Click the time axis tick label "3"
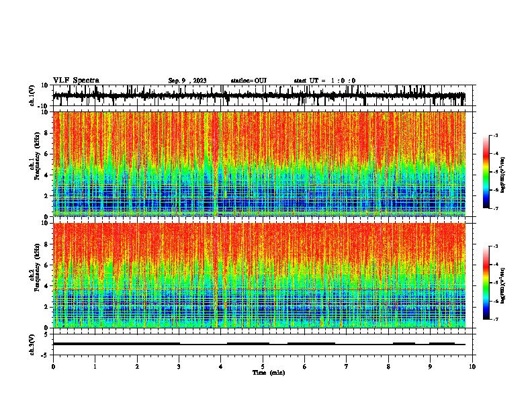This screenshot has width=532, height=411. [x=179, y=367]
